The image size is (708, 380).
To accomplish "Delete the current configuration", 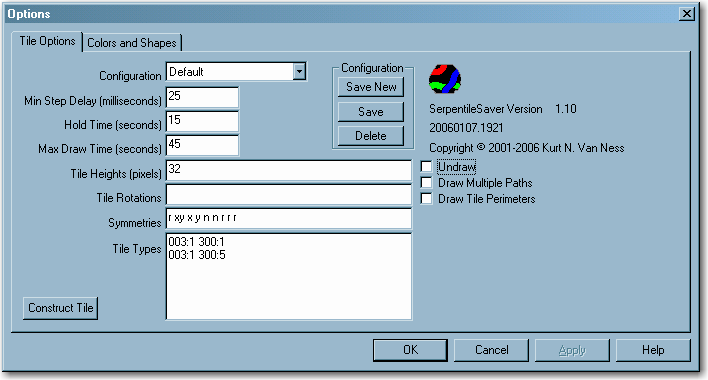I will [371, 136].
